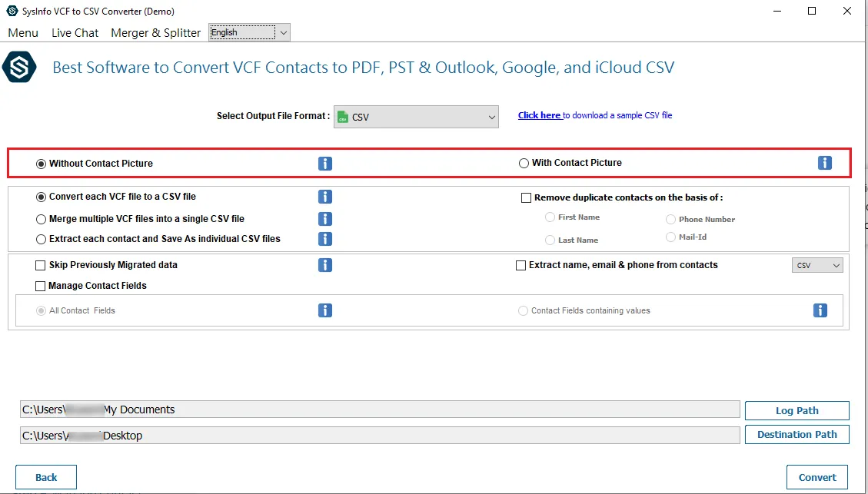Open the small CSV dropdown next to Extract name
The height and width of the screenshot is (494, 868).
click(817, 265)
